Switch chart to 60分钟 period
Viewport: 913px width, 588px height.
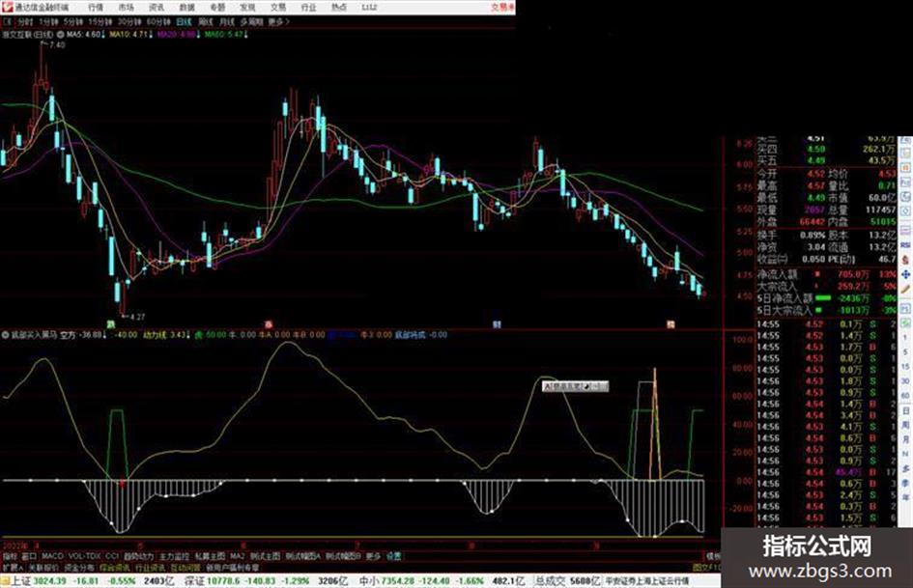158,22
